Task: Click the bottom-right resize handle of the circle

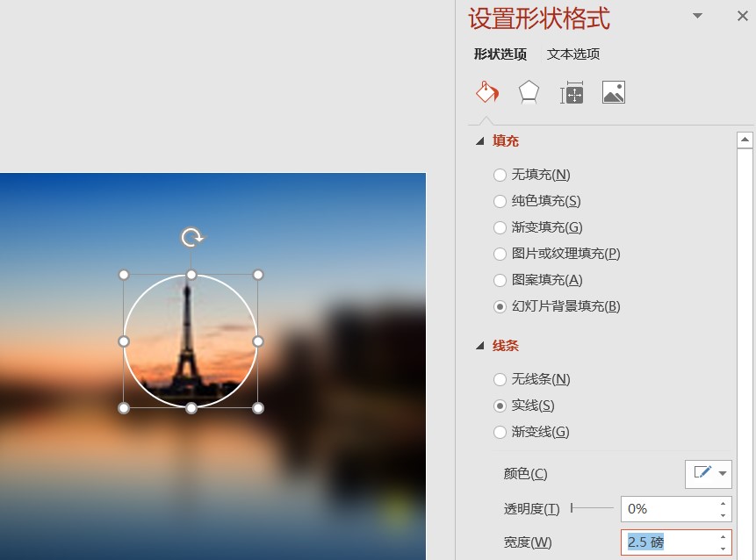Action: pyautogui.click(x=258, y=408)
